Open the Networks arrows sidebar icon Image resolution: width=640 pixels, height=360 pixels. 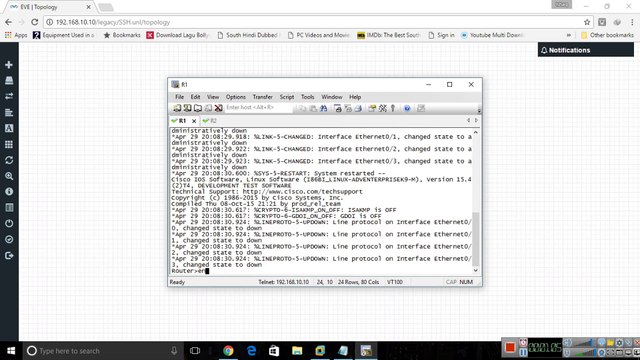(x=9, y=96)
